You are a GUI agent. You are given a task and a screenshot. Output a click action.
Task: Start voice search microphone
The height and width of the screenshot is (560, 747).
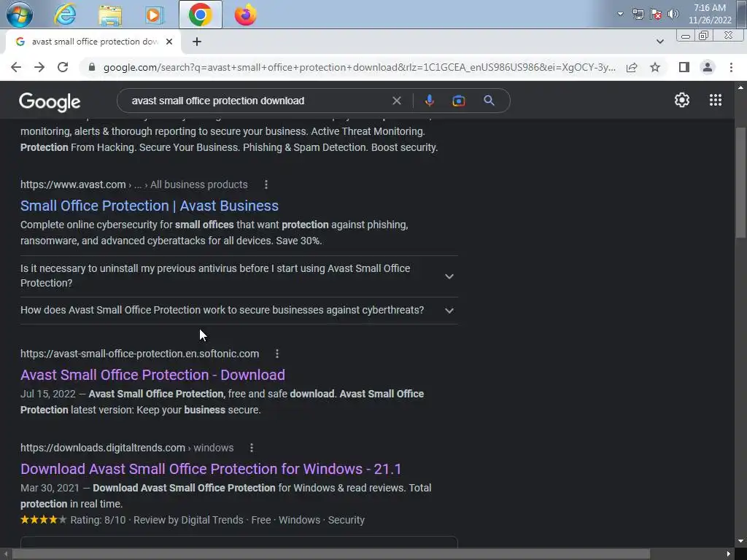click(x=429, y=101)
